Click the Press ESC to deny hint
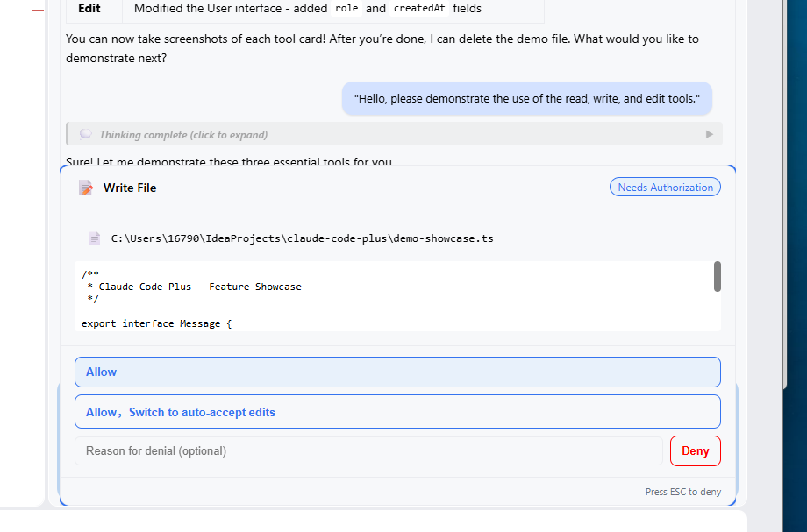807x532 pixels. [x=683, y=492]
